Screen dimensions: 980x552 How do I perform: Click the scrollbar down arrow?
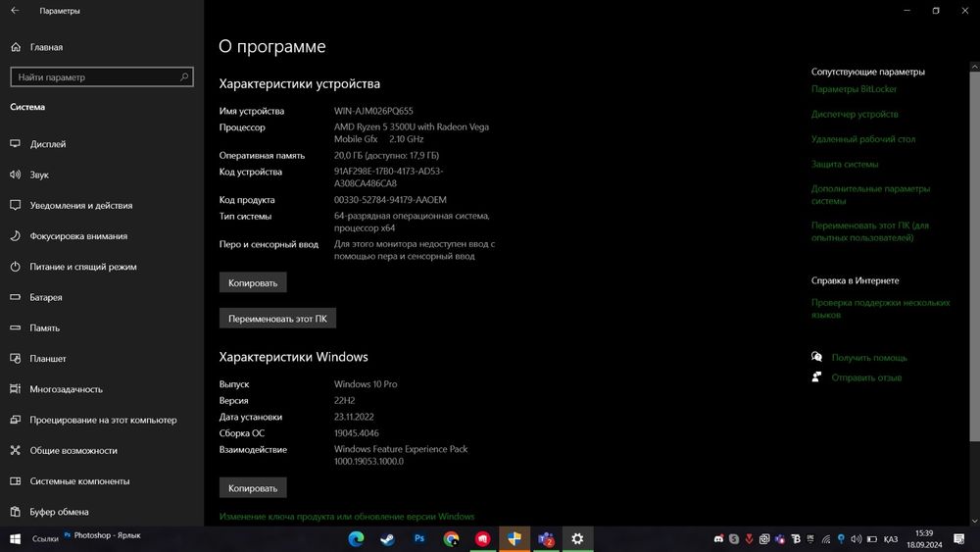974,520
